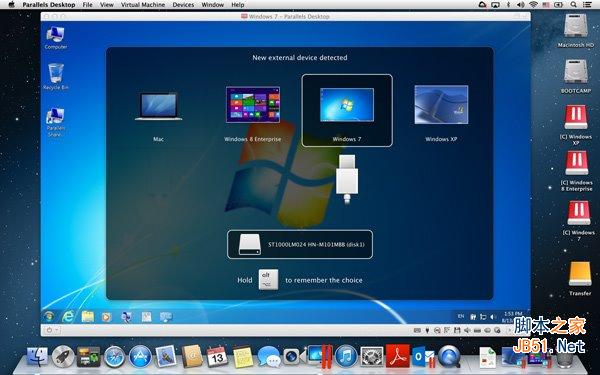
Task: Launch Internet Explorer from Windows taskbar
Action: (x=68, y=316)
